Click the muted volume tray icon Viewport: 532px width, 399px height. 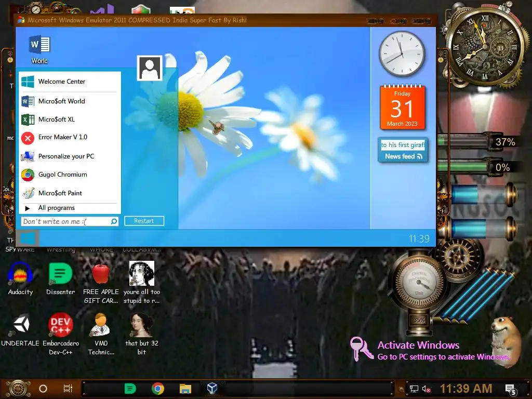[427, 389]
